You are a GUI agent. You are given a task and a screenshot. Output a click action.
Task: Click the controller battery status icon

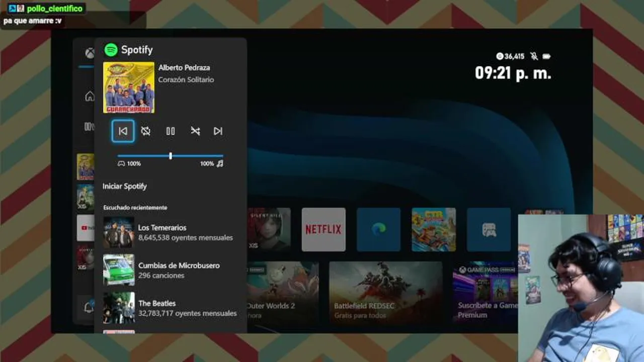(547, 56)
